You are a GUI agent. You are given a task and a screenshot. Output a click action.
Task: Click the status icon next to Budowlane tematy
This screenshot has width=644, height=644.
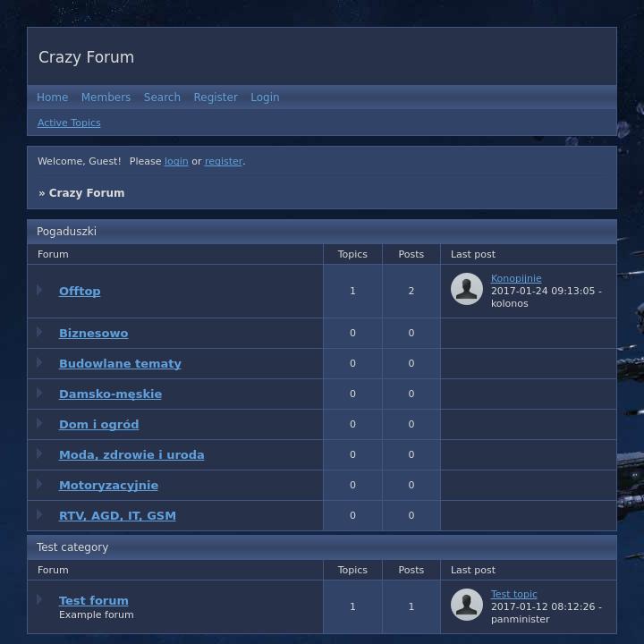coord(39,362)
